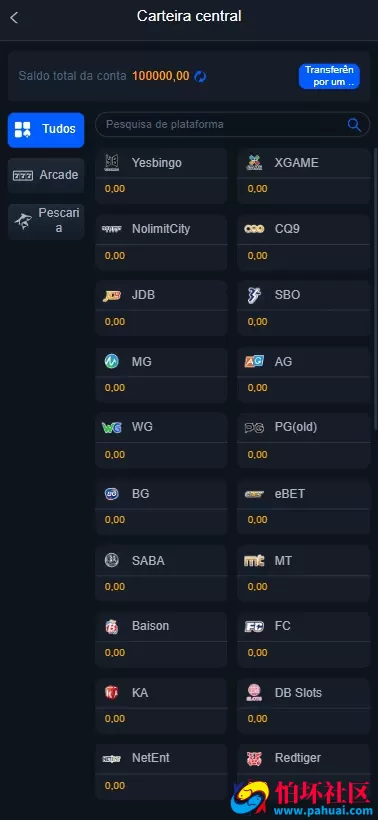Open the Pescaria category tab
This screenshot has height=820, width=378.
[46, 220]
